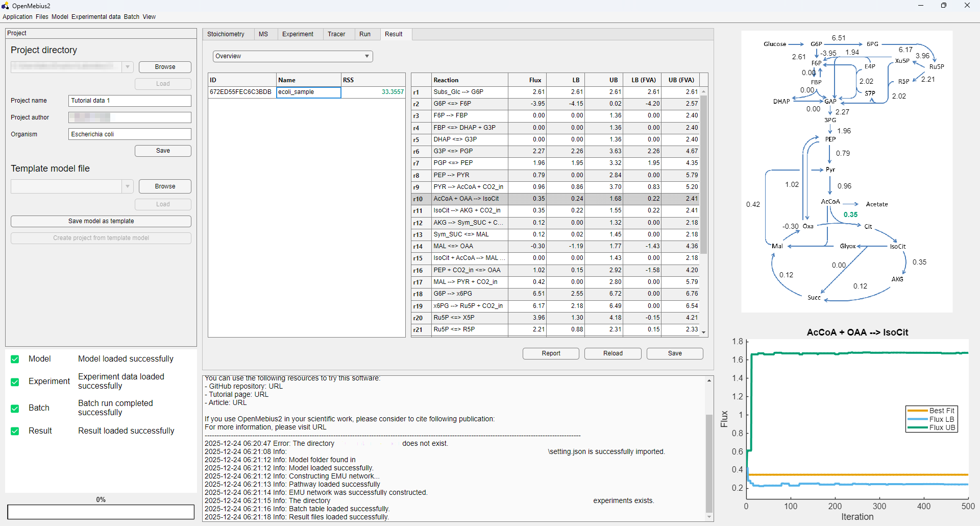Click Save model as template

pos(101,221)
